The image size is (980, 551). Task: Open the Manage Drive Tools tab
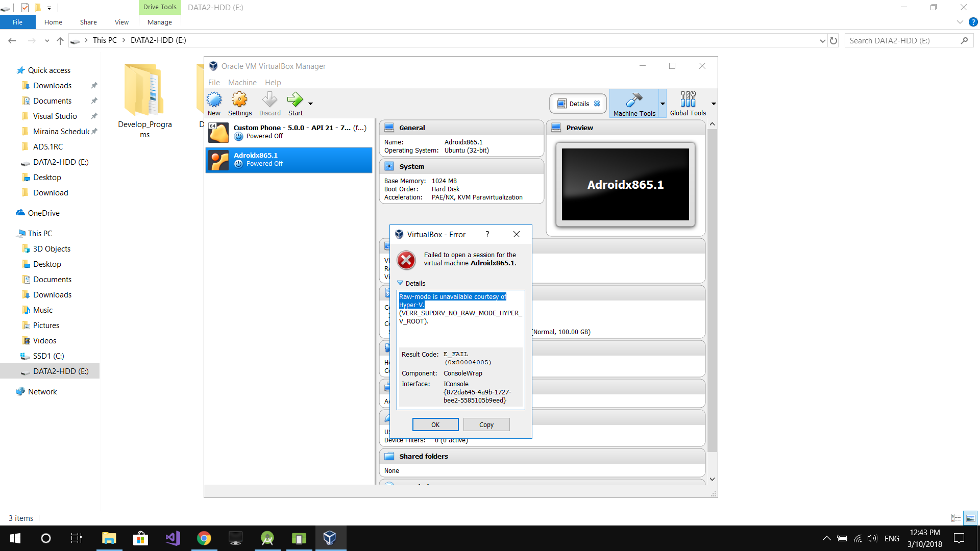click(x=160, y=22)
